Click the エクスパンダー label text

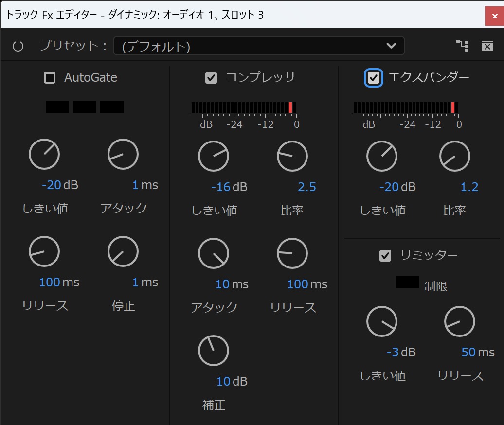(429, 77)
